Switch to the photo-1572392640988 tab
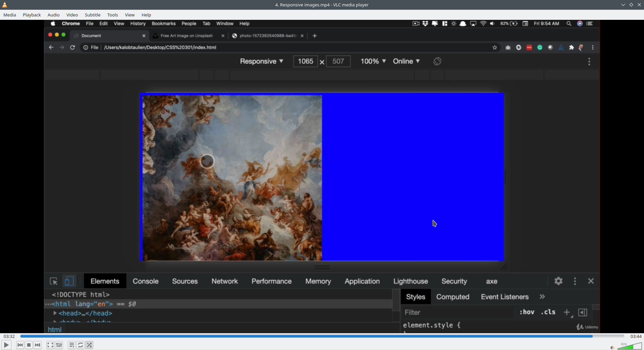 [x=268, y=36]
